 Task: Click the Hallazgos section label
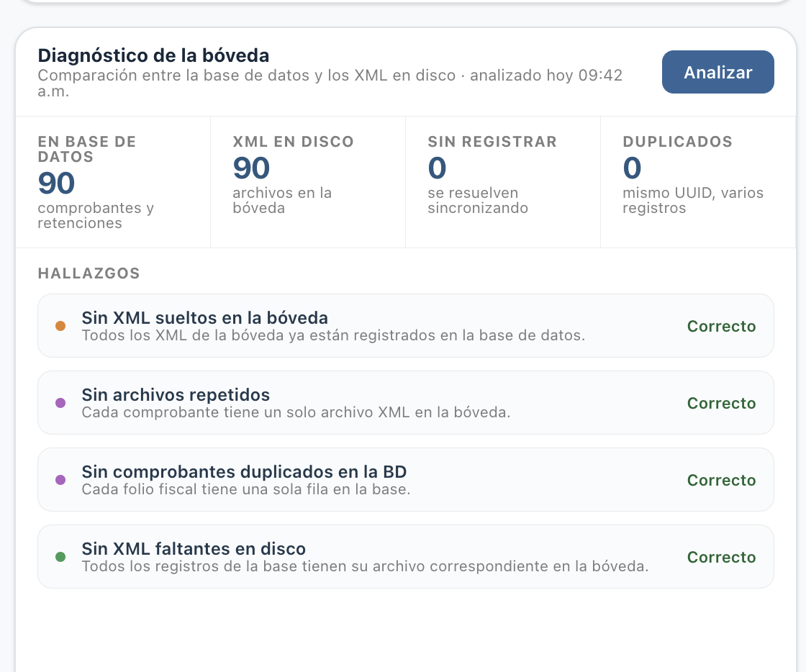point(89,273)
